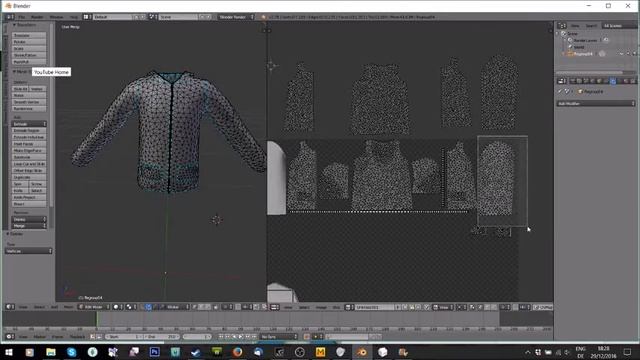
Task: Open the Merge dropdown menu
Action: tap(29, 226)
